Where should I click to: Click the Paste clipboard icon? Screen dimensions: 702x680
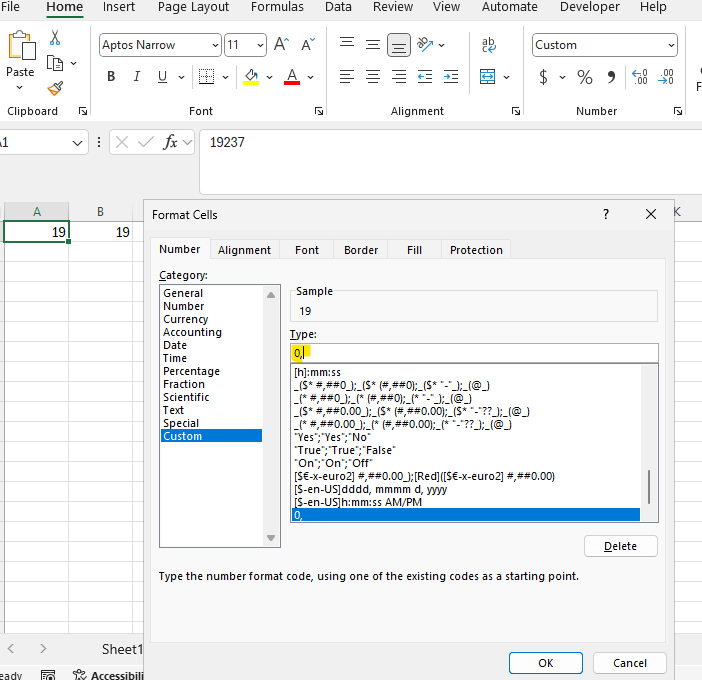(x=21, y=45)
